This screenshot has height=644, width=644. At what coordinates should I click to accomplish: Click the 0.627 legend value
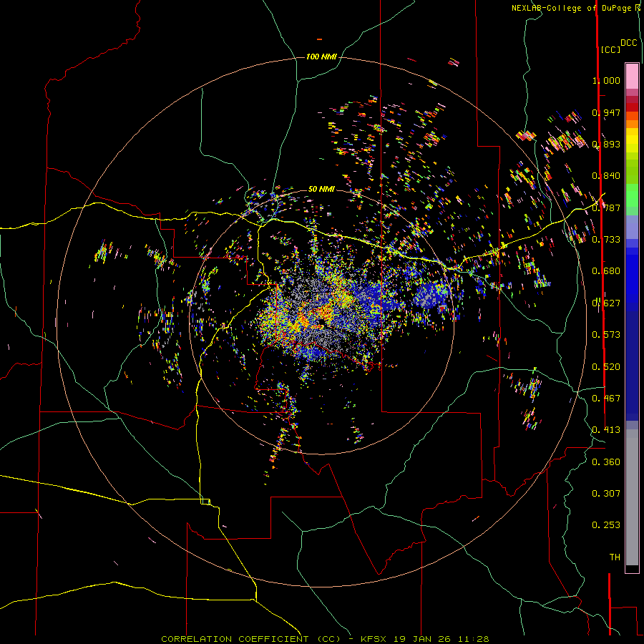pyautogui.click(x=606, y=303)
